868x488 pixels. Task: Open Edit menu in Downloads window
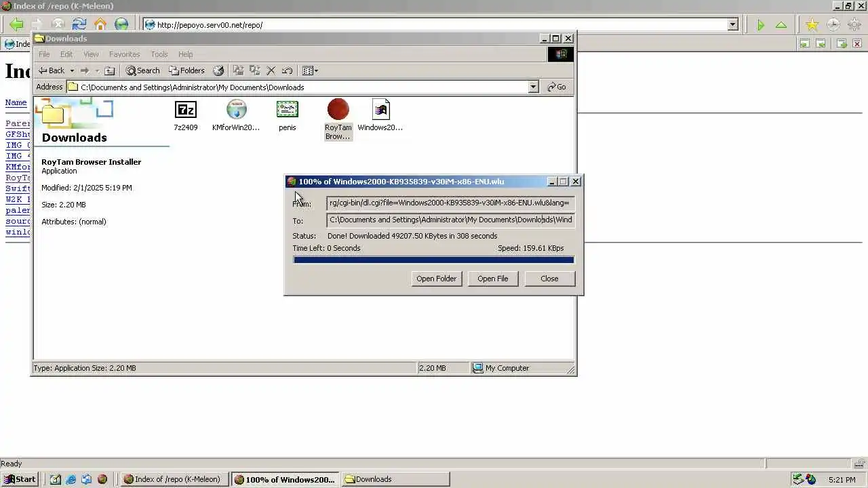[66, 54]
